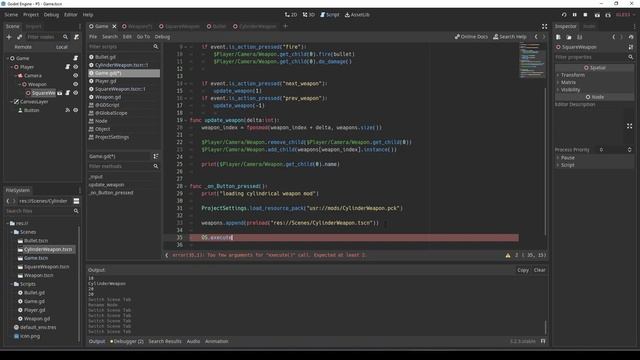Create new resource in Inspector
The image size is (640, 360).
558,37
